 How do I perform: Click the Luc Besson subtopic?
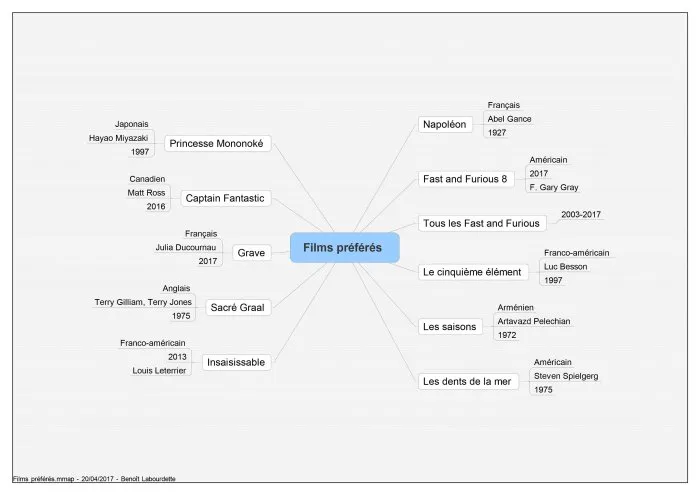(566, 266)
